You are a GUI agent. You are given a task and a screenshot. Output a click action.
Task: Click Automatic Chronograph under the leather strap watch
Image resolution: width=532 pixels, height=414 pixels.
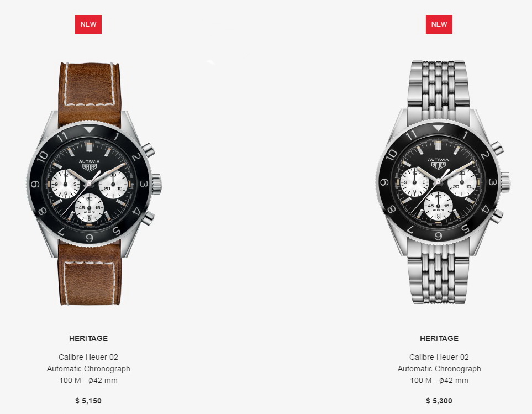(x=88, y=369)
